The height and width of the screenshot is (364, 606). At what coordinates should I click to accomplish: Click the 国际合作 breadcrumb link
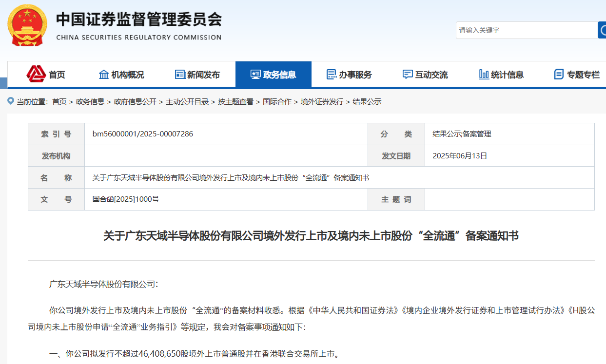click(277, 102)
